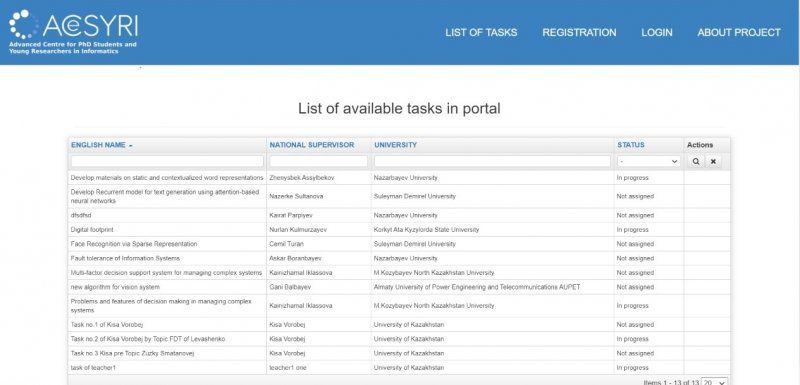The height and width of the screenshot is (385, 800).
Task: Go to the LOGIN page
Action: (657, 33)
